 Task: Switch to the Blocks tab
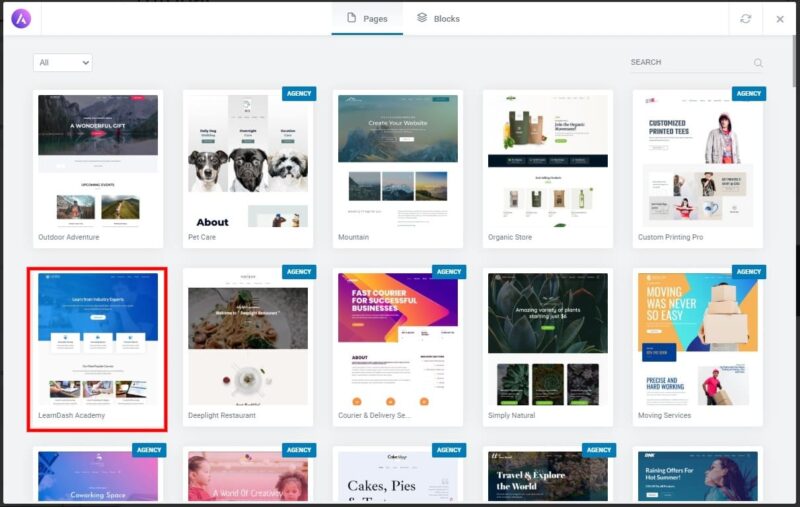tap(439, 18)
